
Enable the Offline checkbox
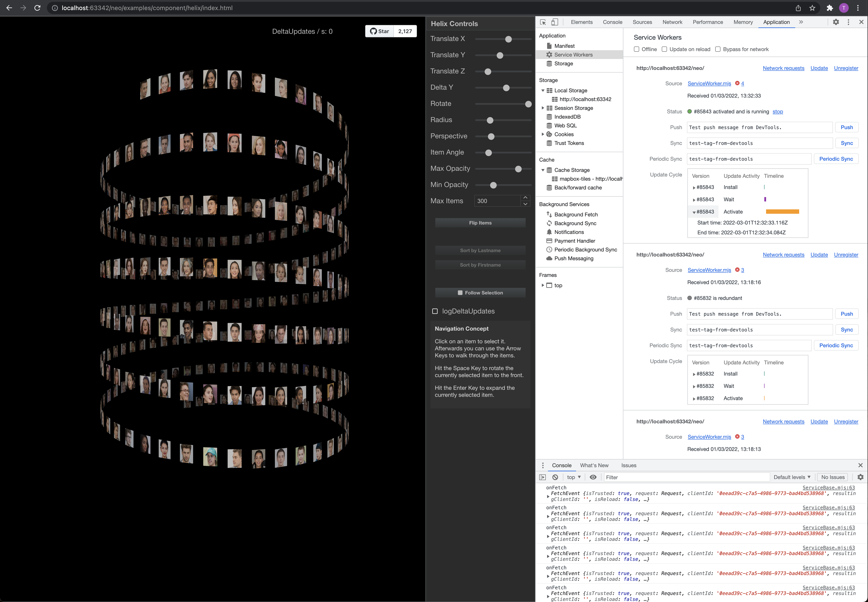click(637, 49)
